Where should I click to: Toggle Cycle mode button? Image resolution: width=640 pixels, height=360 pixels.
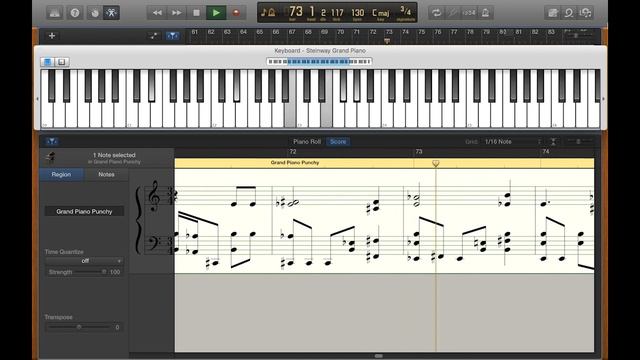[x=437, y=13]
